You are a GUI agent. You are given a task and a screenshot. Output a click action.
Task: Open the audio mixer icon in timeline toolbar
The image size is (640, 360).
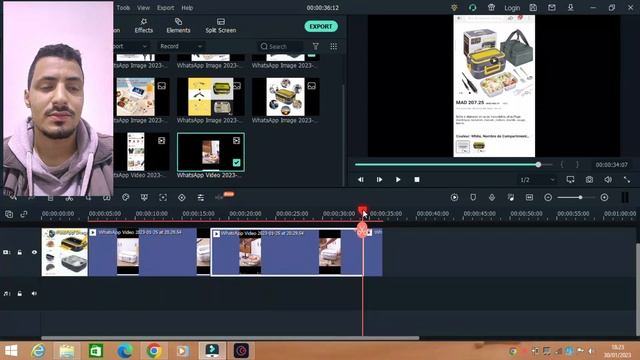point(511,198)
